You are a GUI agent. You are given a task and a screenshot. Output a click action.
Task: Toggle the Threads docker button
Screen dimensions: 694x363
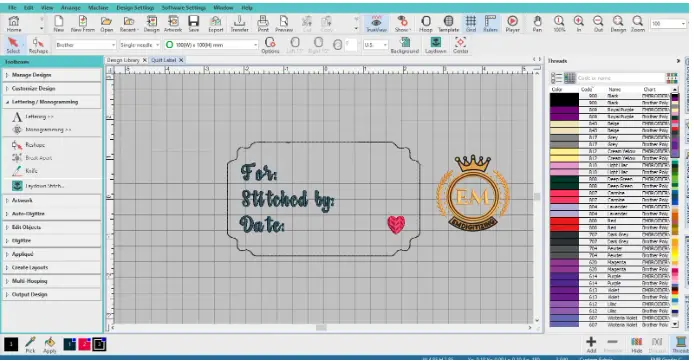pyautogui.click(x=680, y=344)
